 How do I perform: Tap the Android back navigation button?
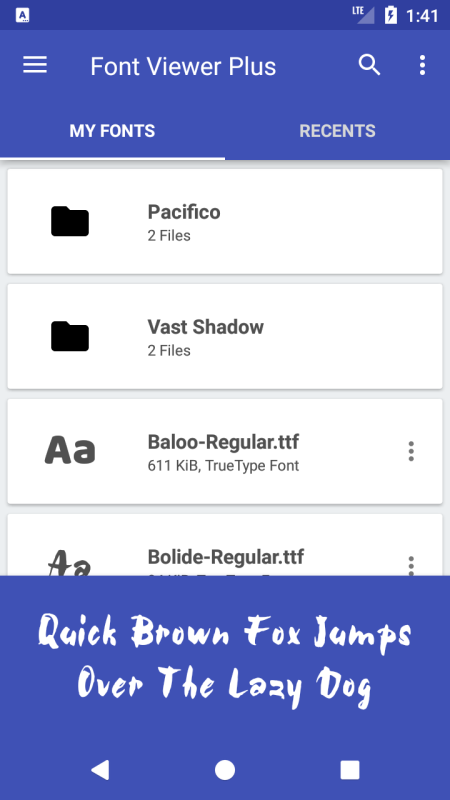100,770
